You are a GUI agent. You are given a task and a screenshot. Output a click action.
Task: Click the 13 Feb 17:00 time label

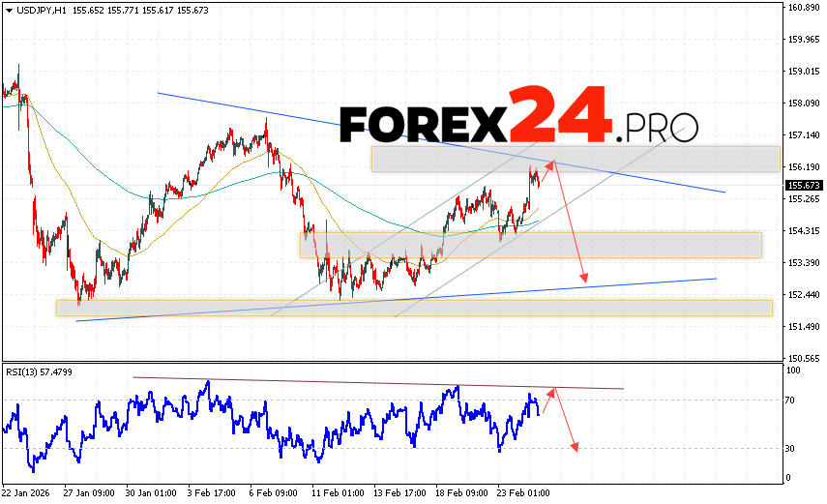pyautogui.click(x=399, y=493)
